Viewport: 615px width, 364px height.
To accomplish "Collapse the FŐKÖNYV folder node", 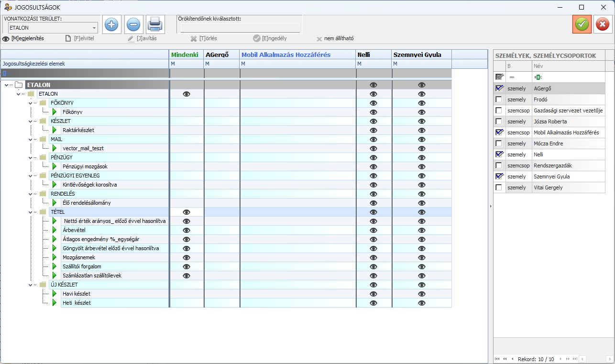I will 30,103.
